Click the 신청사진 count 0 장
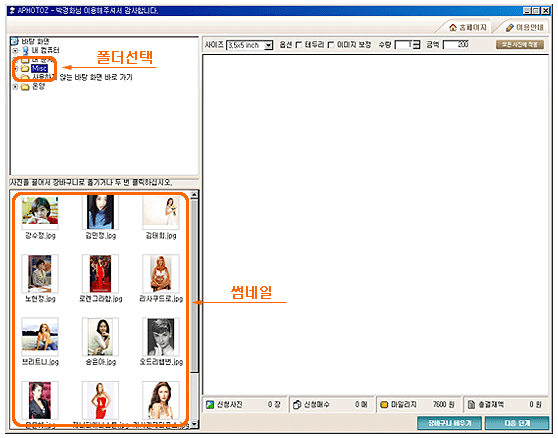The image size is (558, 438). [274, 405]
